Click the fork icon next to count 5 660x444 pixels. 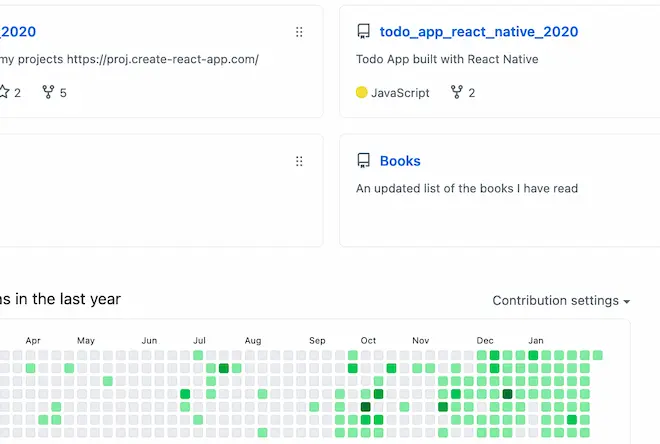(x=48, y=92)
